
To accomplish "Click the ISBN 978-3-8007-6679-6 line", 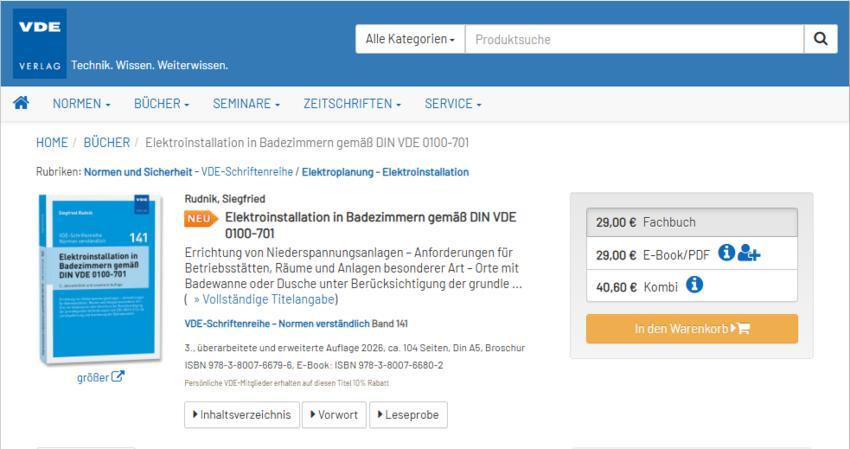I will tap(314, 365).
